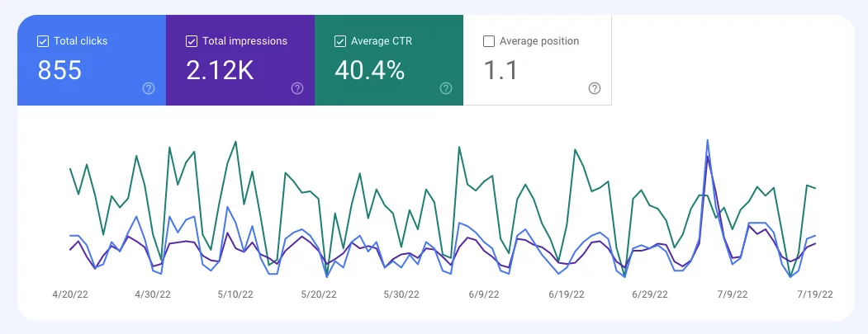Click the tallest blue clicks spike in chart
Viewport: 868px width, 334px height.
pos(707,142)
